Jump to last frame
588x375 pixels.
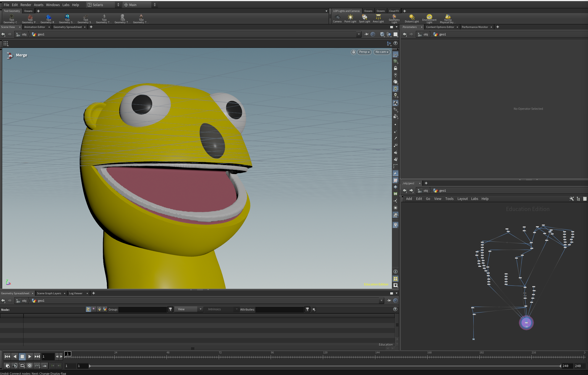tap(37, 356)
